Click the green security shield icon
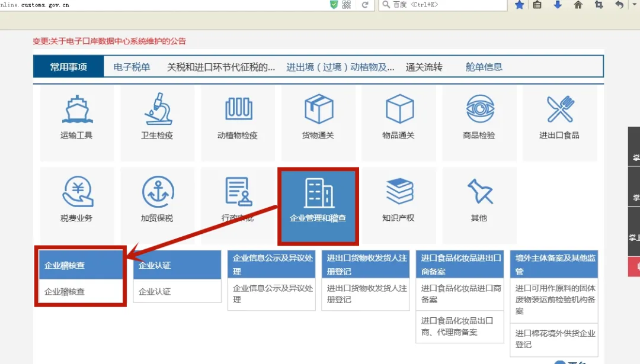Image resolution: width=640 pixels, height=364 pixels. pyautogui.click(x=334, y=5)
